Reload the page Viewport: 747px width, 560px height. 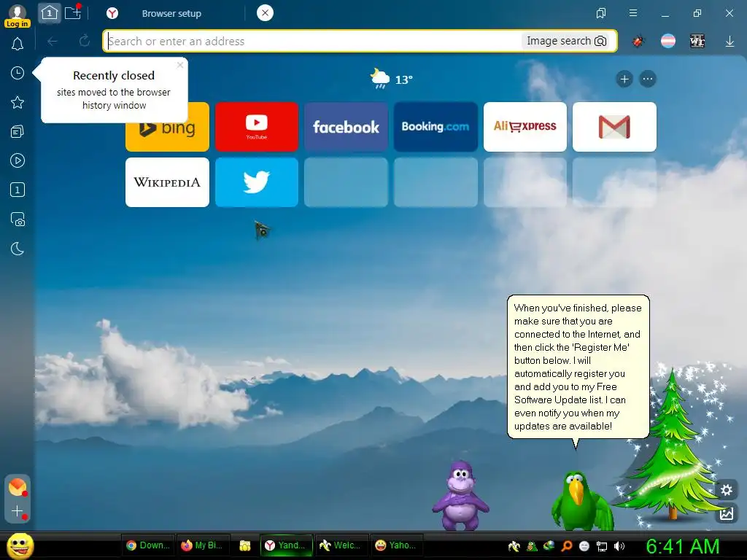point(85,41)
